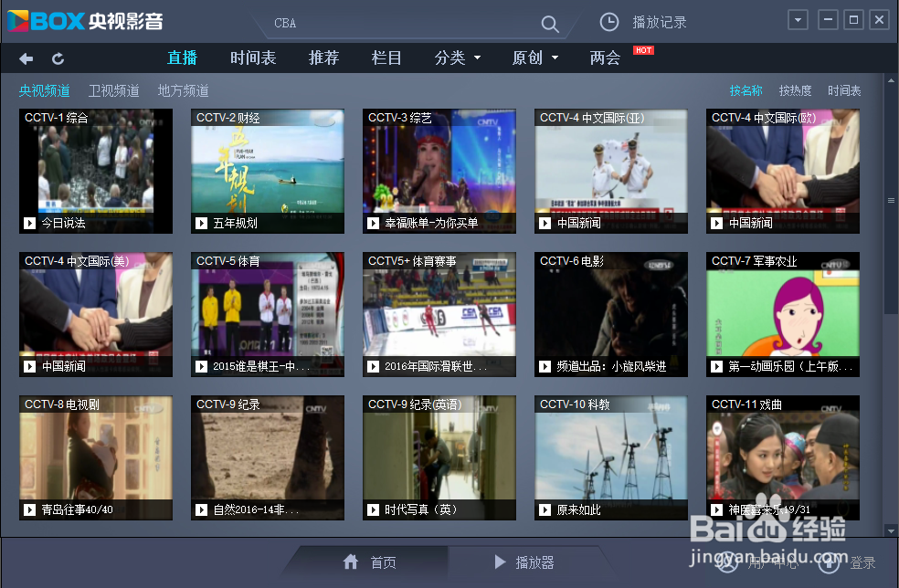
Task: Expand the 分类 dropdown arrow
Action: tap(477, 58)
